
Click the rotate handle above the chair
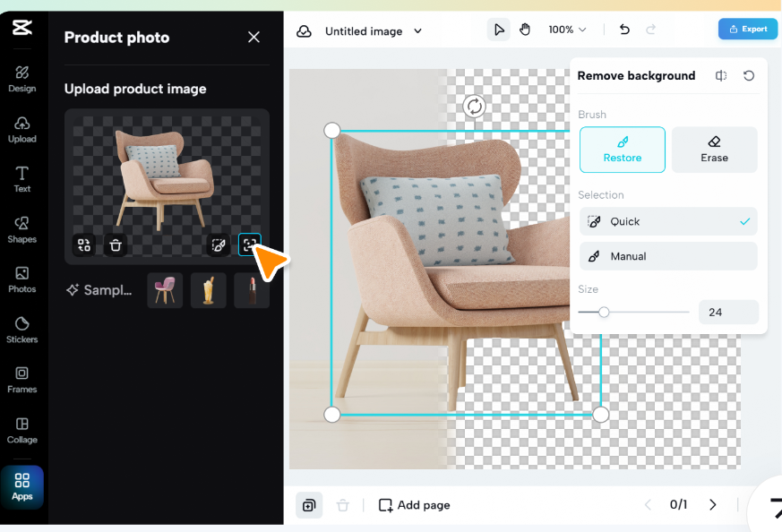point(474,107)
